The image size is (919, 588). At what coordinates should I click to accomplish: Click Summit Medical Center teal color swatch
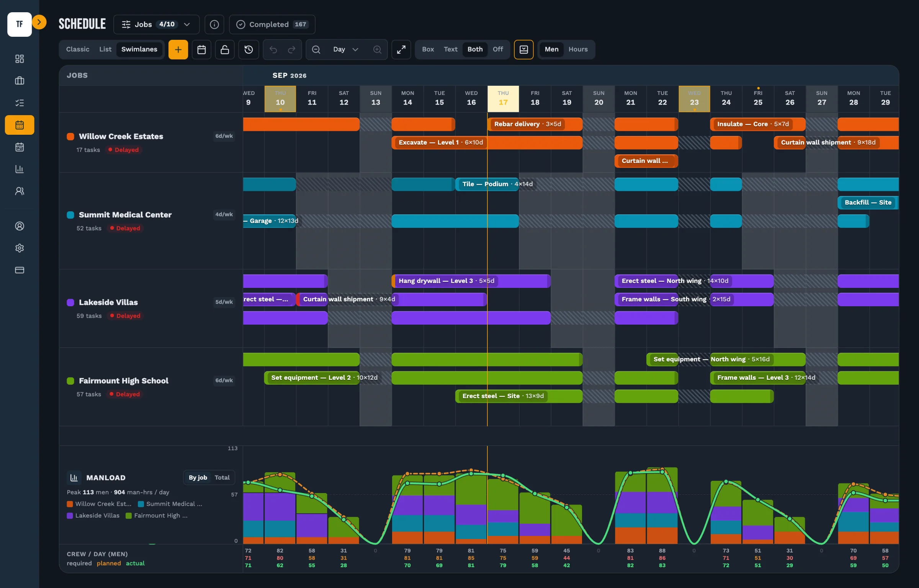tap(70, 215)
